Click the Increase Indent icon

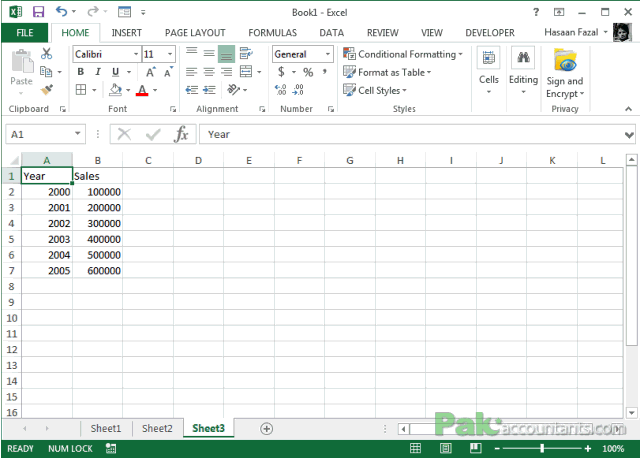point(209,90)
